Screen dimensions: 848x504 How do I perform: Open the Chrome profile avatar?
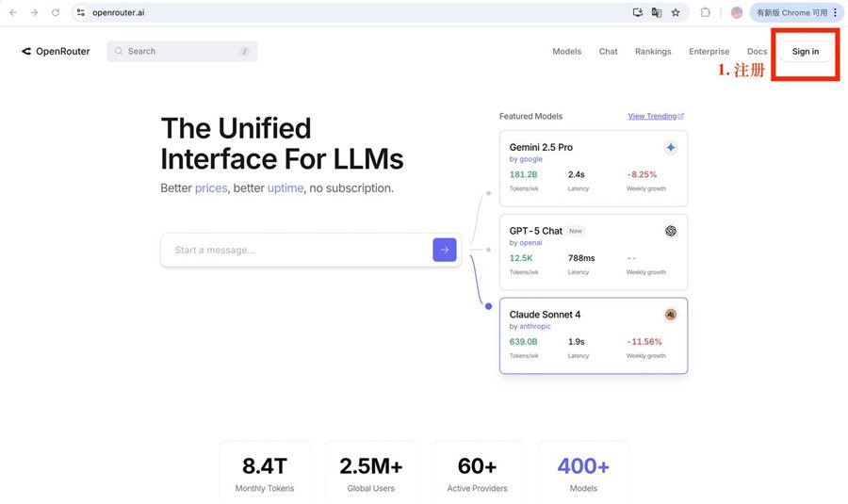737,12
